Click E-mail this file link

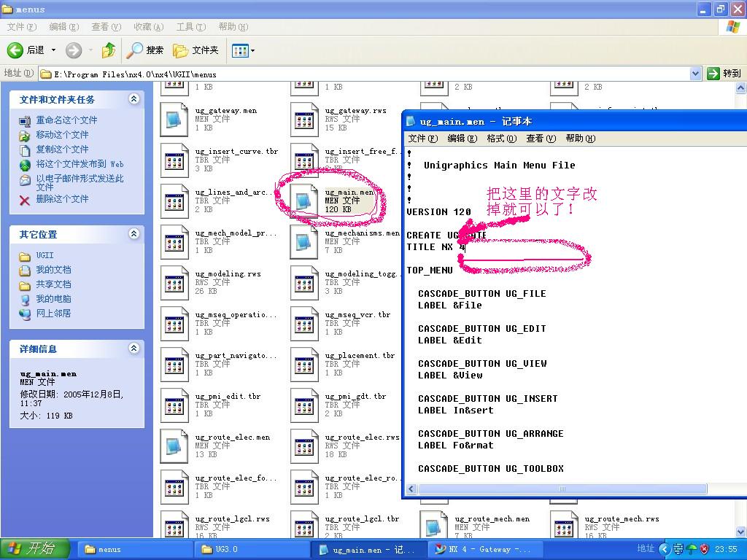(80, 182)
